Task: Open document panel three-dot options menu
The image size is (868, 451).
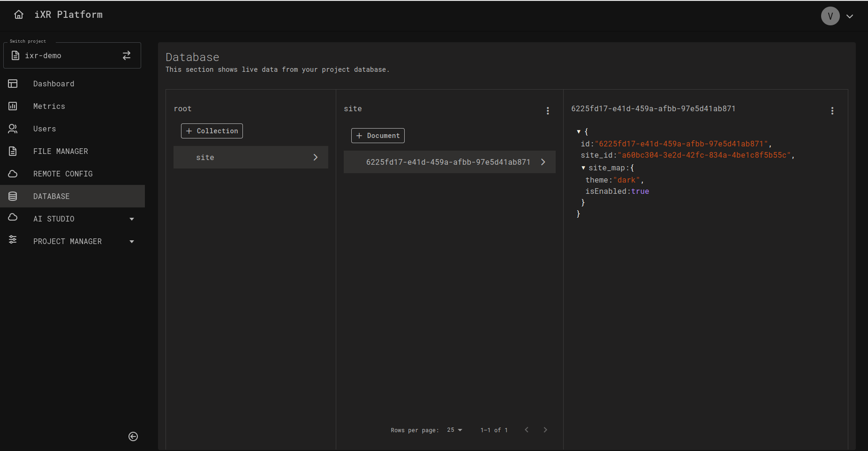Action: (832, 111)
